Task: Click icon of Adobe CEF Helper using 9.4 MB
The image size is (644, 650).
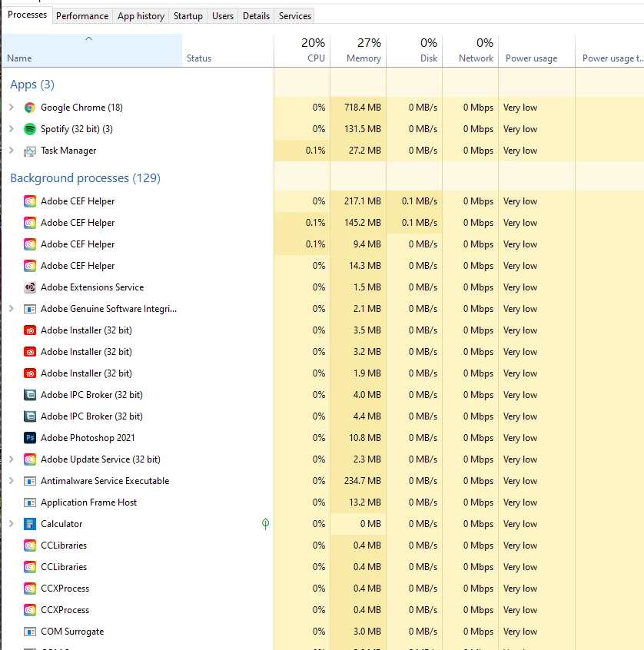Action: pos(30,244)
